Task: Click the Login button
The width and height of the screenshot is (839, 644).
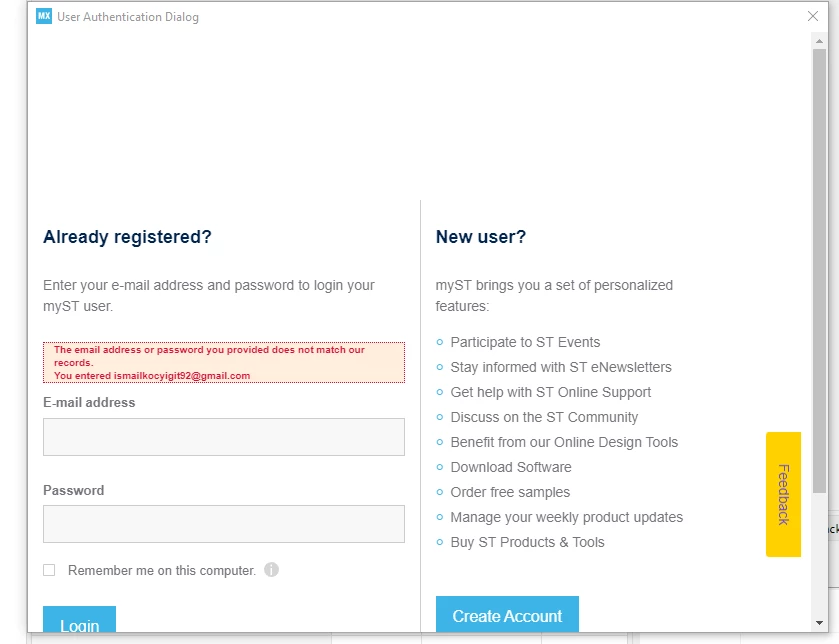Action: point(79,619)
